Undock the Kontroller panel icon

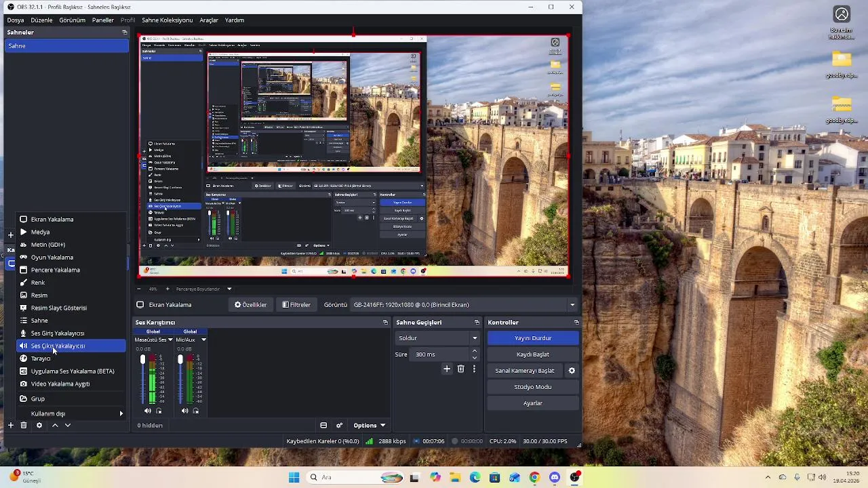click(576, 323)
